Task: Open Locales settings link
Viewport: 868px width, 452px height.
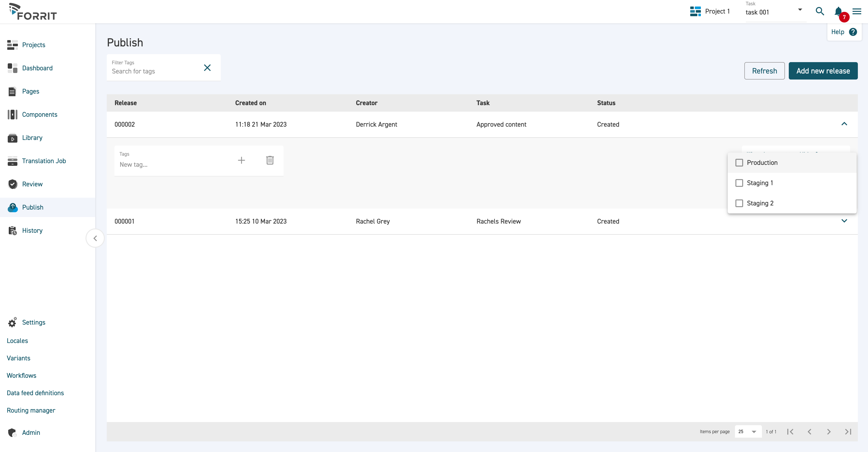Action: tap(18, 341)
